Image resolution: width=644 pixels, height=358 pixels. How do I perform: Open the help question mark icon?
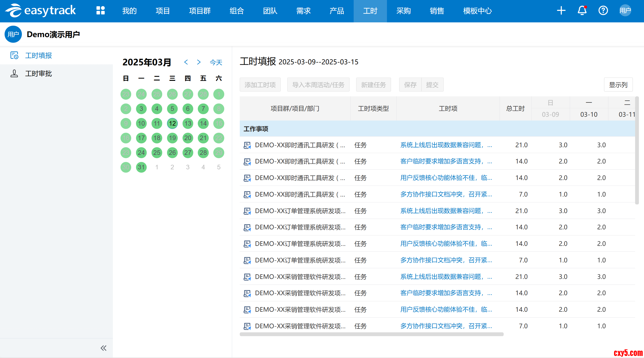pyautogui.click(x=603, y=11)
